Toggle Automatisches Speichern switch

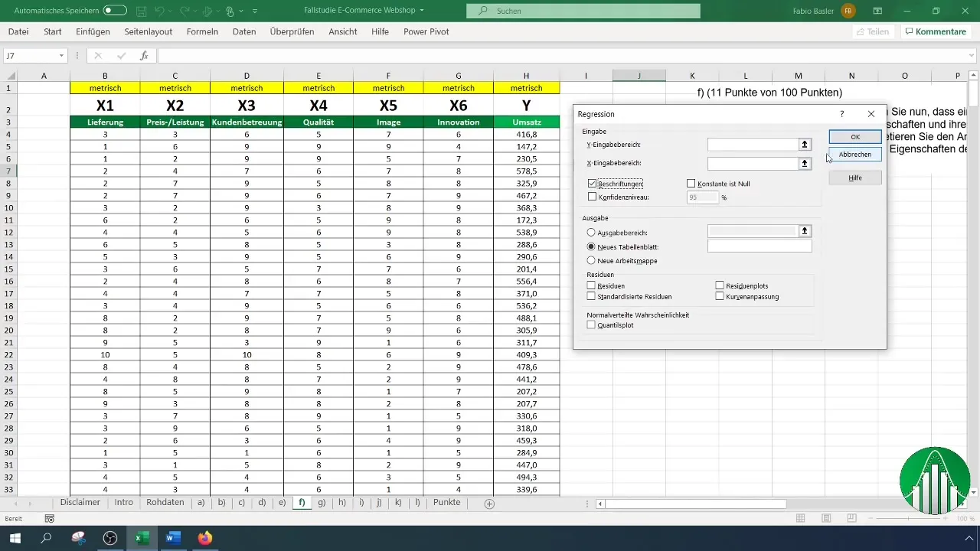[115, 11]
